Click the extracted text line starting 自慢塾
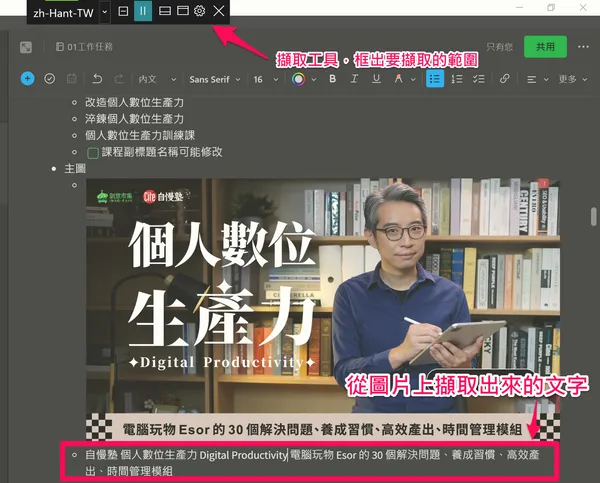This screenshot has height=483, width=600. (312, 463)
